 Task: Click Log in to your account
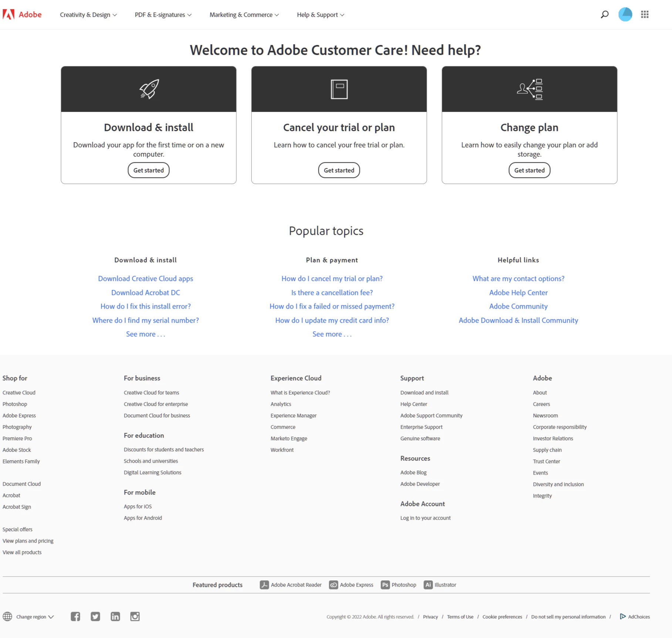coord(425,518)
